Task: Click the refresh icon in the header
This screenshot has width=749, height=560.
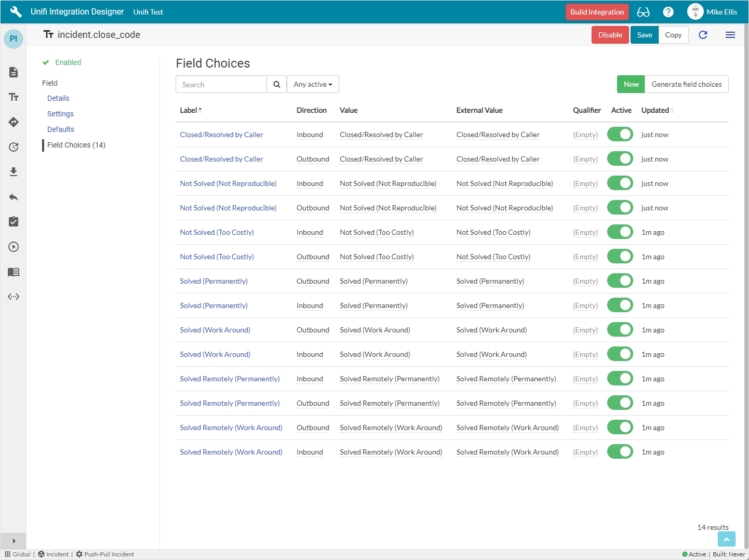Action: click(703, 35)
